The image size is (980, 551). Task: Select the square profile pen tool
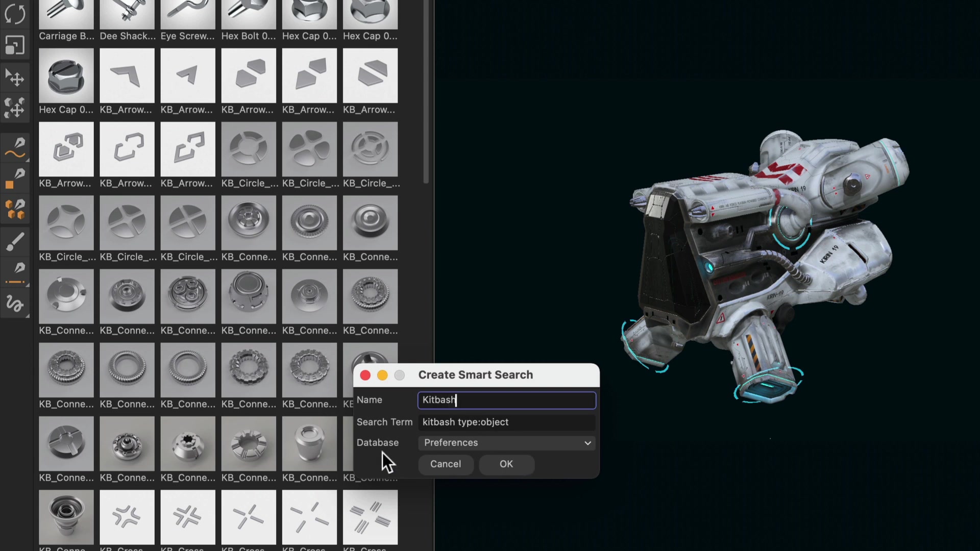click(15, 177)
